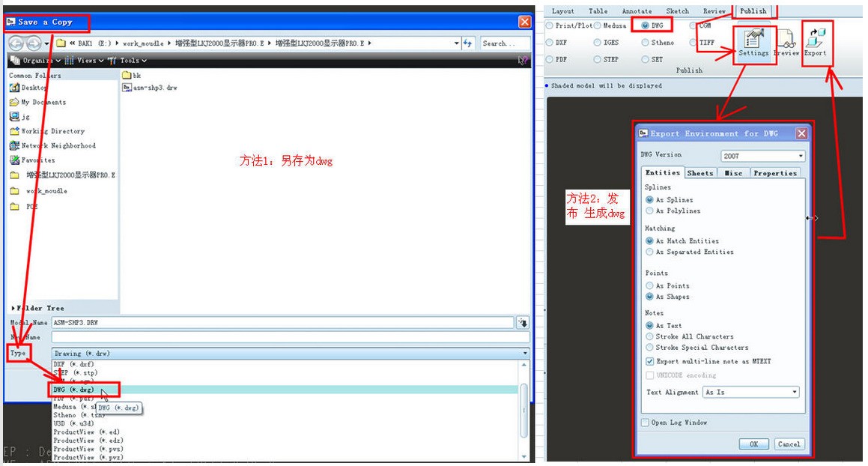This screenshot has width=868, height=466.
Task: Select the As Points radio button
Action: (649, 285)
